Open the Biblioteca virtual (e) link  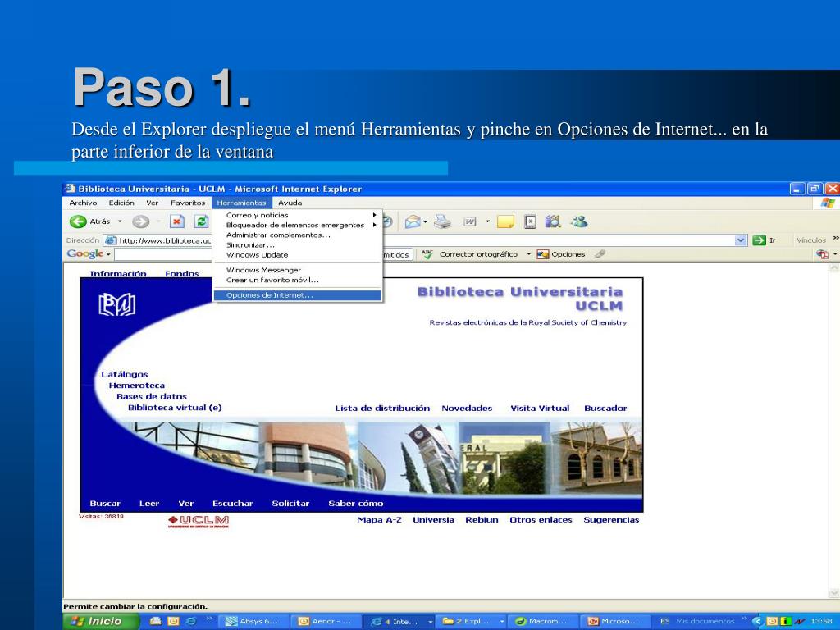pos(175,408)
